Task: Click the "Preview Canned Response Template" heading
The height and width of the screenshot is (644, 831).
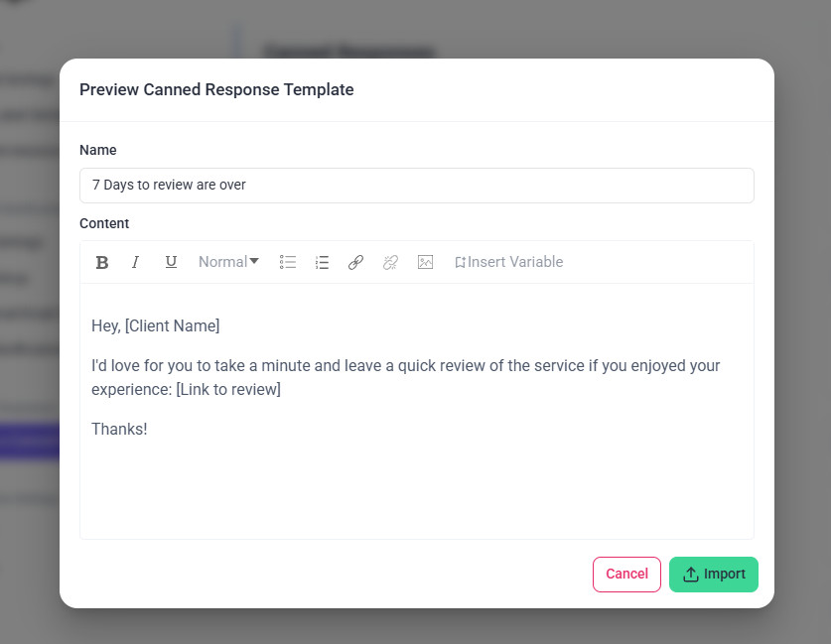Action: point(216,89)
